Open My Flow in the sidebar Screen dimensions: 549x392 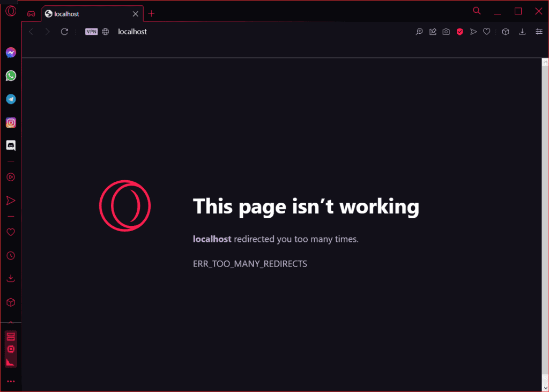[11, 201]
